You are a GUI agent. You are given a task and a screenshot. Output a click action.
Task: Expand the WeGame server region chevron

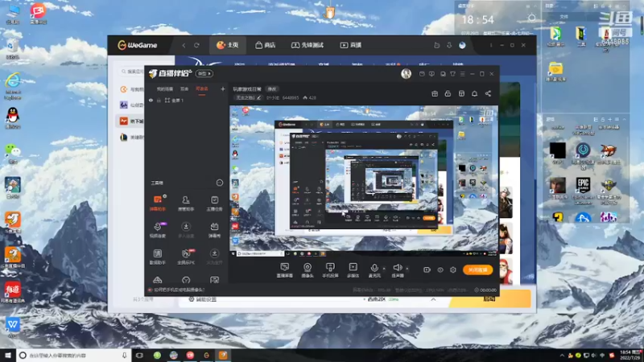click(x=433, y=299)
